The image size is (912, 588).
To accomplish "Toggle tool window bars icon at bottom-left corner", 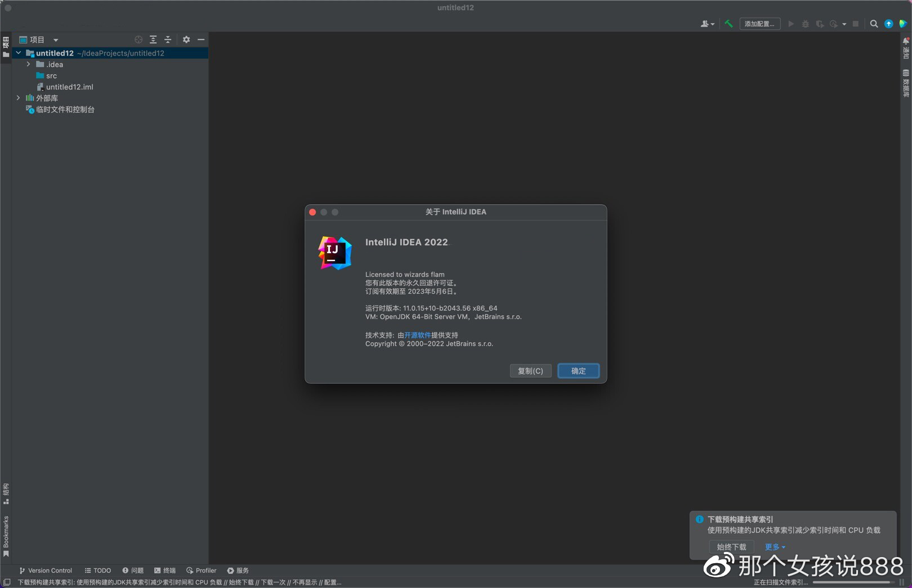I will pos(7,582).
